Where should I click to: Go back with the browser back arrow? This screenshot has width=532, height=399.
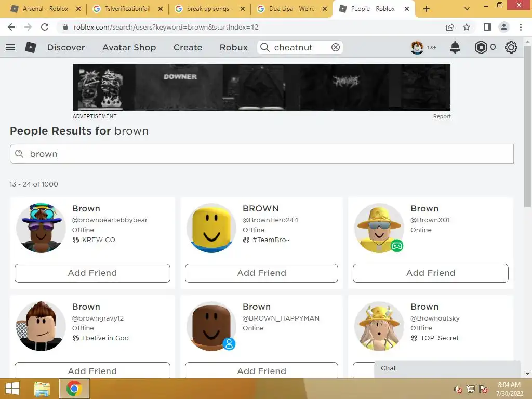(11, 27)
